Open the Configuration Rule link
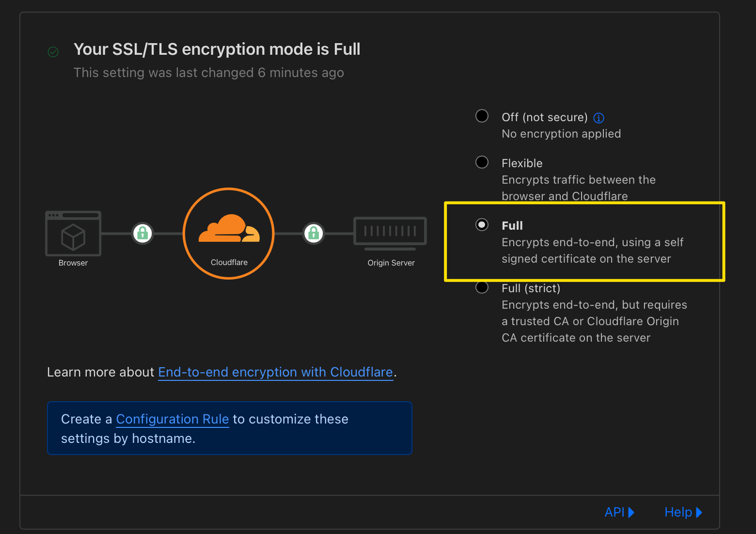 pos(172,419)
